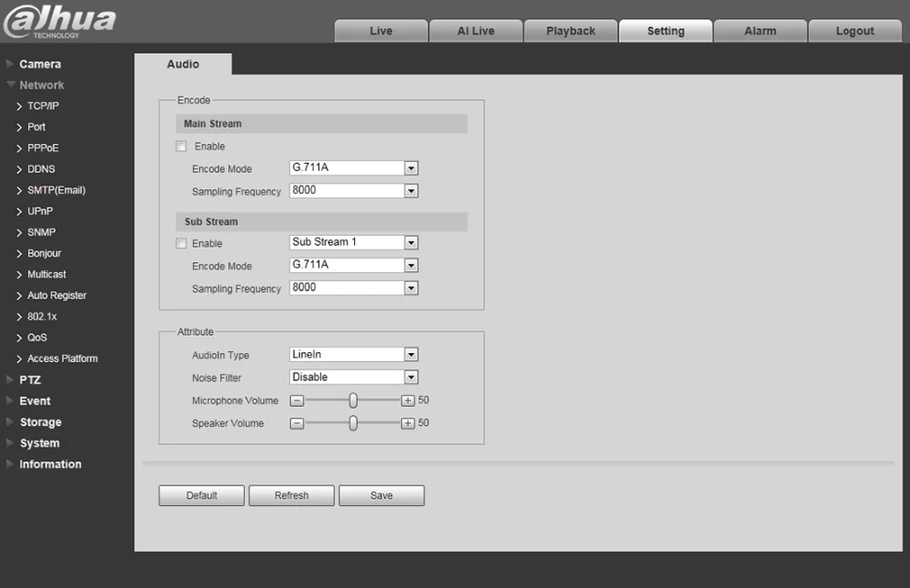The image size is (910, 588).
Task: Open 802.1x settings
Action: (42, 317)
